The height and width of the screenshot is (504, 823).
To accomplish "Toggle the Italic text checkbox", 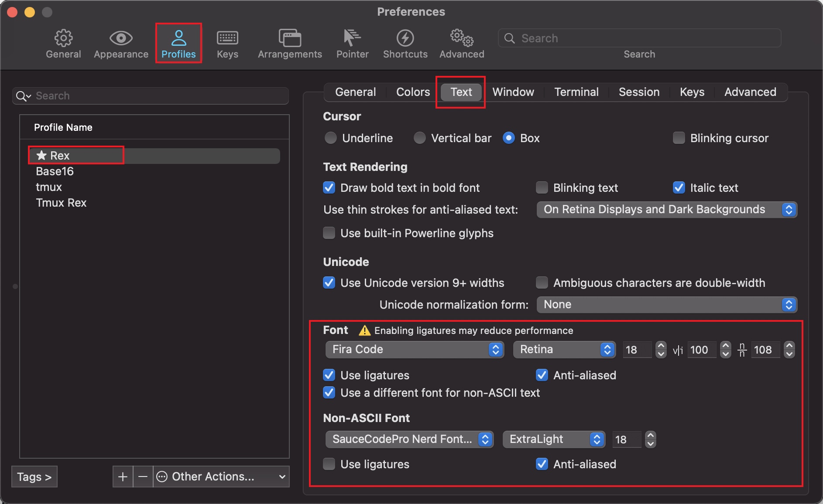I will click(679, 188).
